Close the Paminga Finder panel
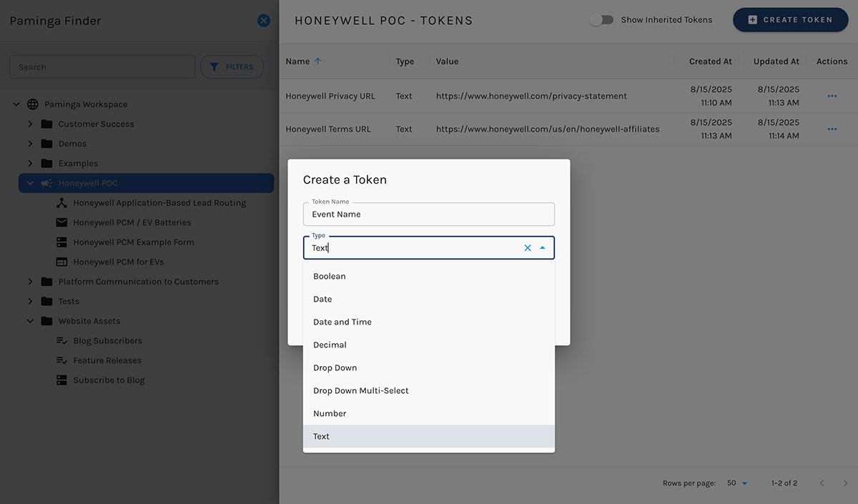Screen dimensions: 858x504 click(x=264, y=21)
